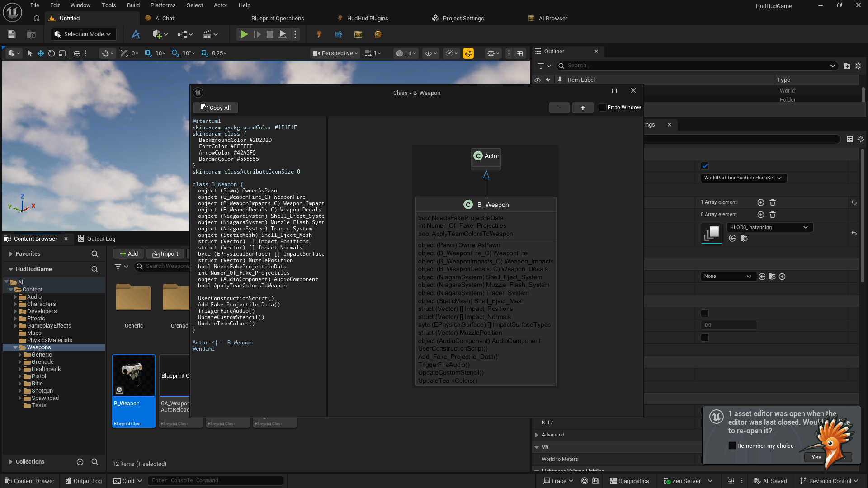Image resolution: width=868 pixels, height=488 pixels.
Task: Open WorldPartitionRuntimeHashSet dropdown
Action: [743, 178]
